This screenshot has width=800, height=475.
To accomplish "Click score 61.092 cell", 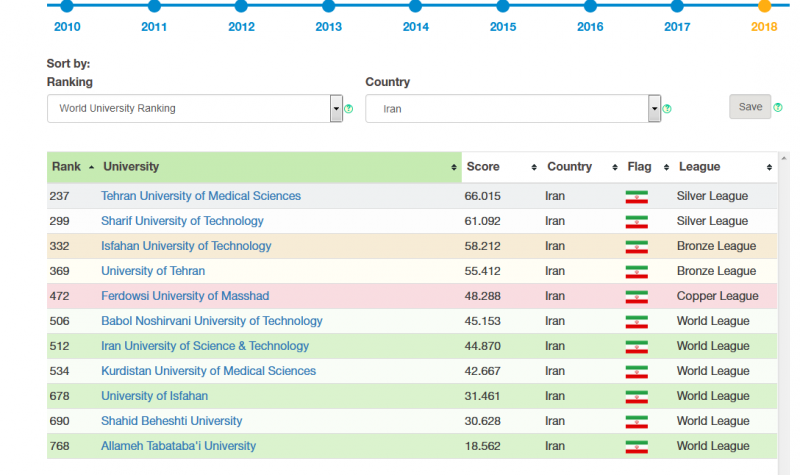I will click(x=483, y=221).
